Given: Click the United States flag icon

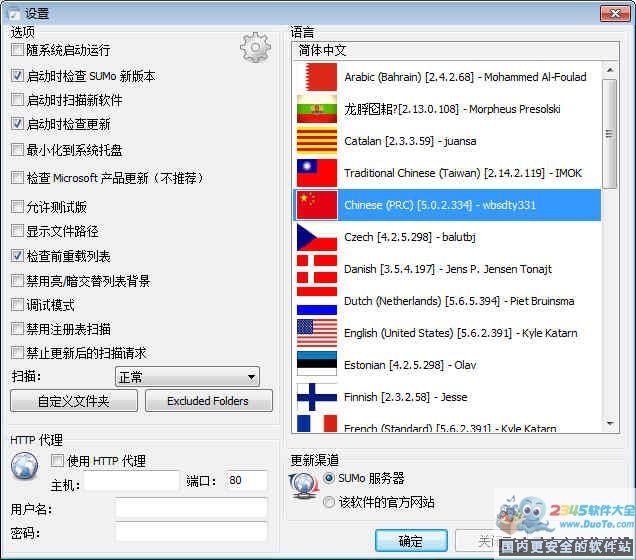Looking at the screenshot, I should click(x=317, y=333).
